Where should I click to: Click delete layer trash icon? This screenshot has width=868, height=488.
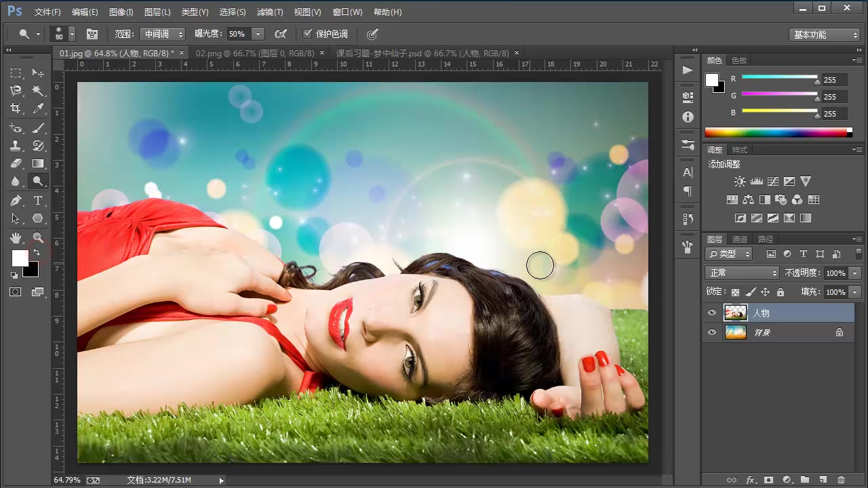point(842,479)
